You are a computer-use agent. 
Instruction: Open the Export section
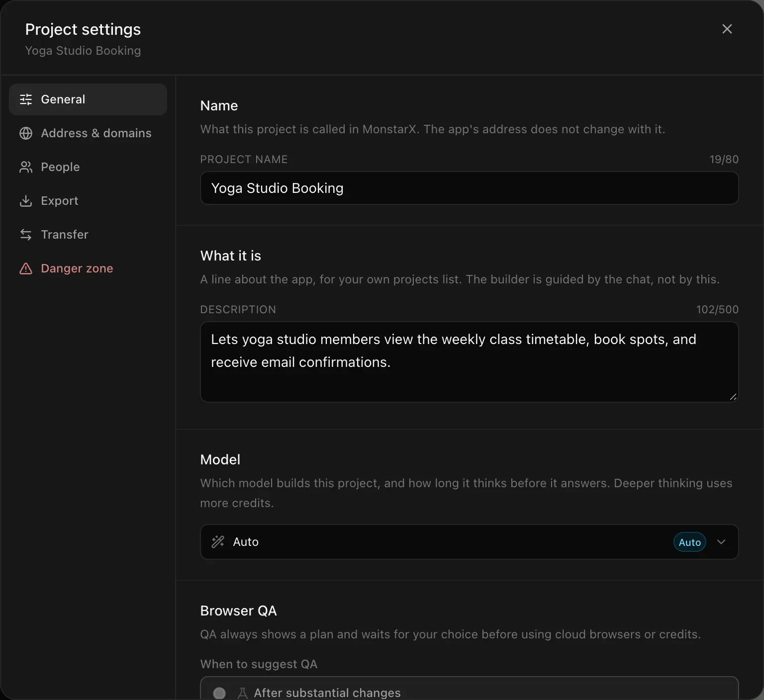pyautogui.click(x=88, y=201)
